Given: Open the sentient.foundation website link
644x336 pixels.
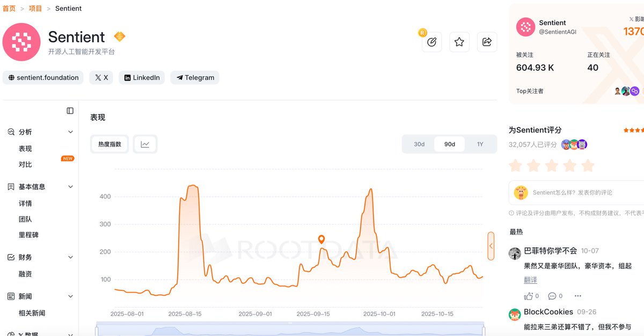Looking at the screenshot, I should 43,78.
